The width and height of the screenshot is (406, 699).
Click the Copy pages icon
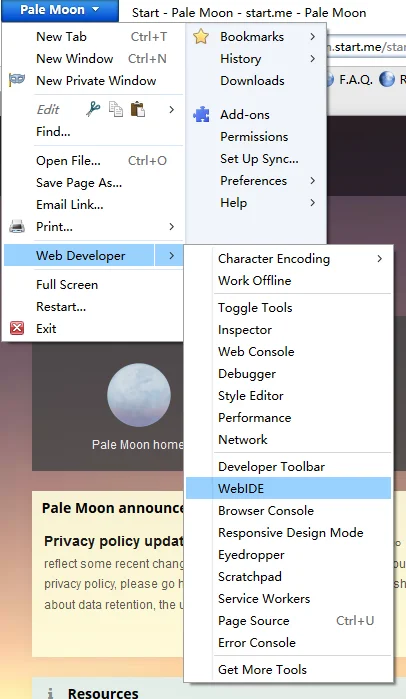[116, 109]
